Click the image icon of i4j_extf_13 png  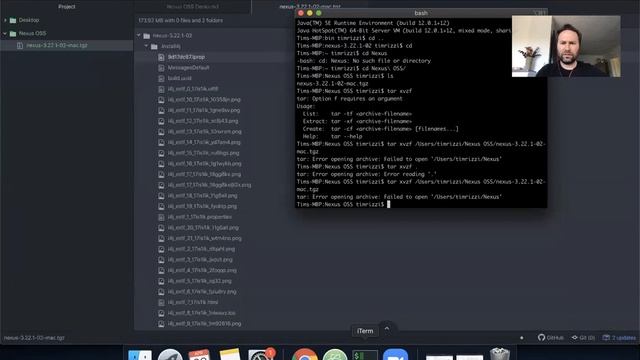161,132
